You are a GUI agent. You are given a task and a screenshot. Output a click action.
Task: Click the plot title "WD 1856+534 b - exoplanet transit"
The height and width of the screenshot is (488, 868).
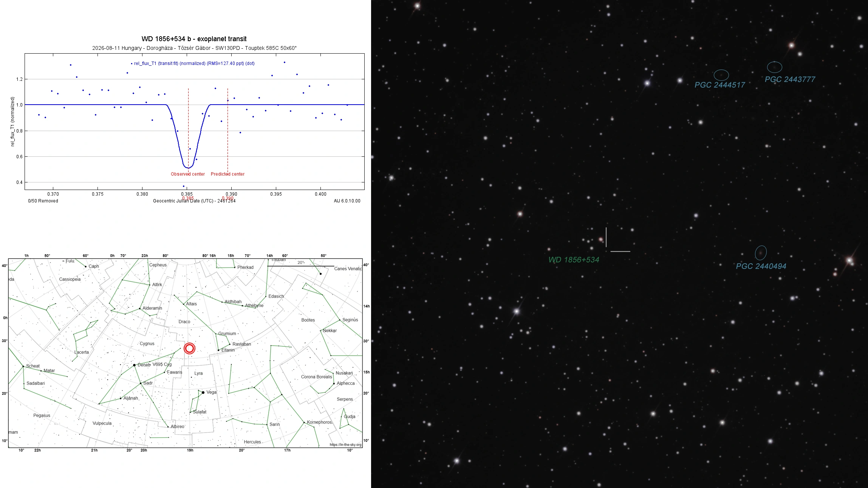point(194,39)
